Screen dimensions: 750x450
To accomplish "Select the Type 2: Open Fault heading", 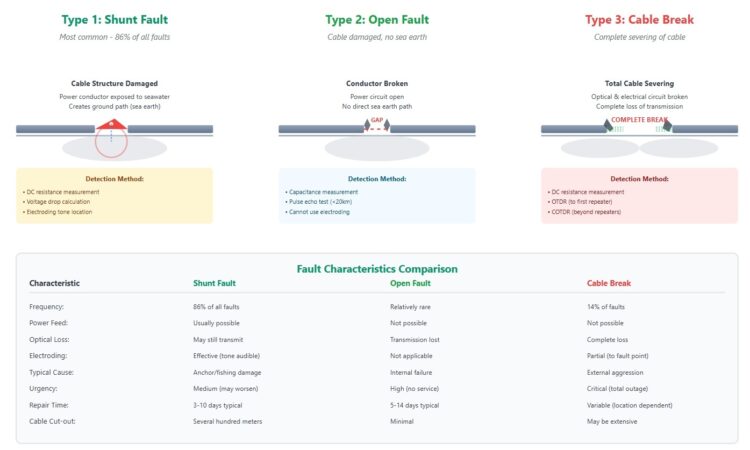I will pos(376,19).
